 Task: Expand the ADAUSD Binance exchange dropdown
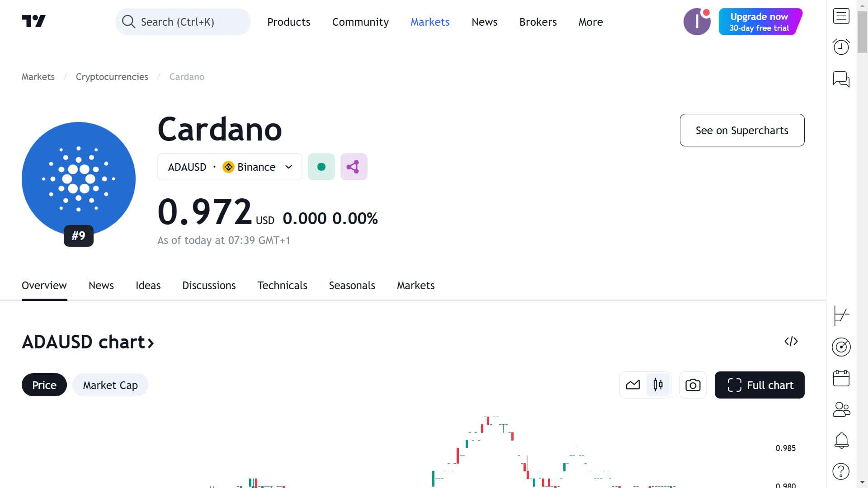click(x=230, y=167)
